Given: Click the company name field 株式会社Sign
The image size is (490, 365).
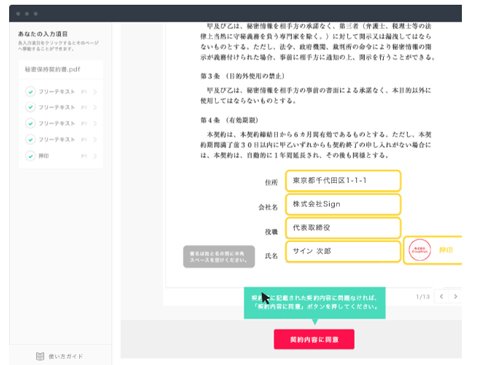Looking at the screenshot, I should [x=343, y=204].
